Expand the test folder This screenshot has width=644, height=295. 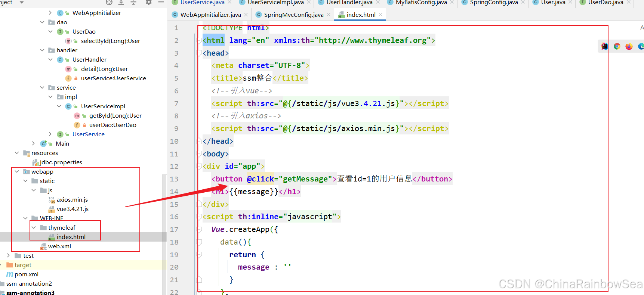(x=9, y=255)
